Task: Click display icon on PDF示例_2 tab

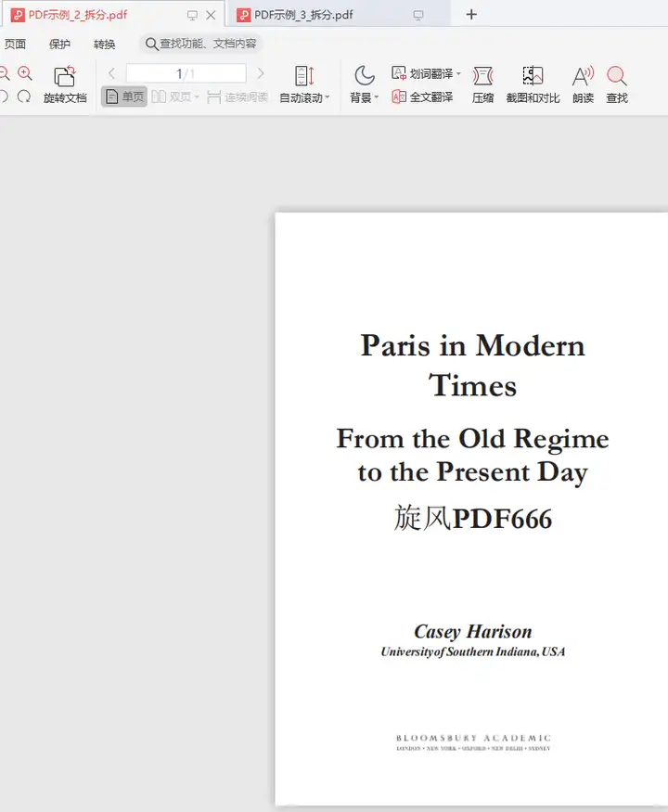Action: click(192, 16)
